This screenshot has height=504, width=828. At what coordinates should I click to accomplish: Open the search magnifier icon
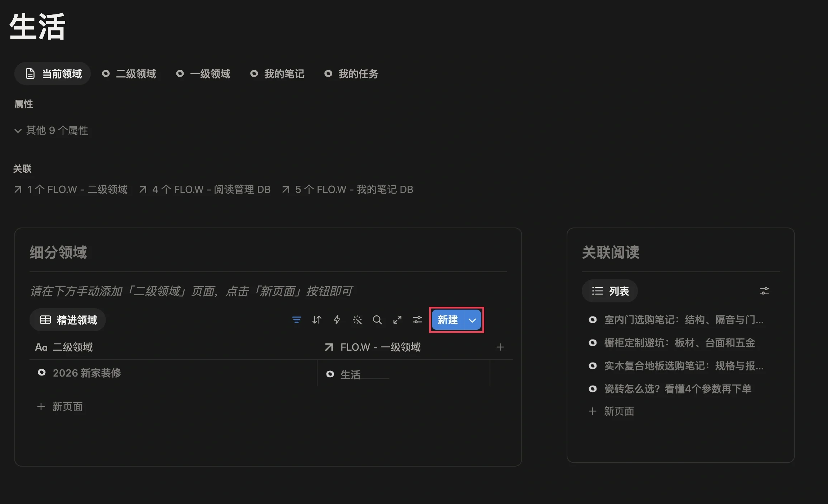[x=377, y=320]
